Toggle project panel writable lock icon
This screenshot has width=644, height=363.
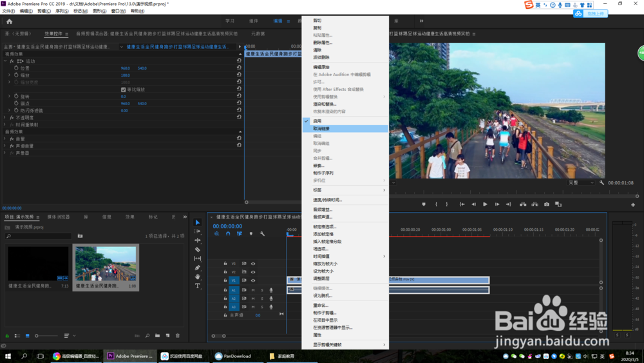coord(7,336)
